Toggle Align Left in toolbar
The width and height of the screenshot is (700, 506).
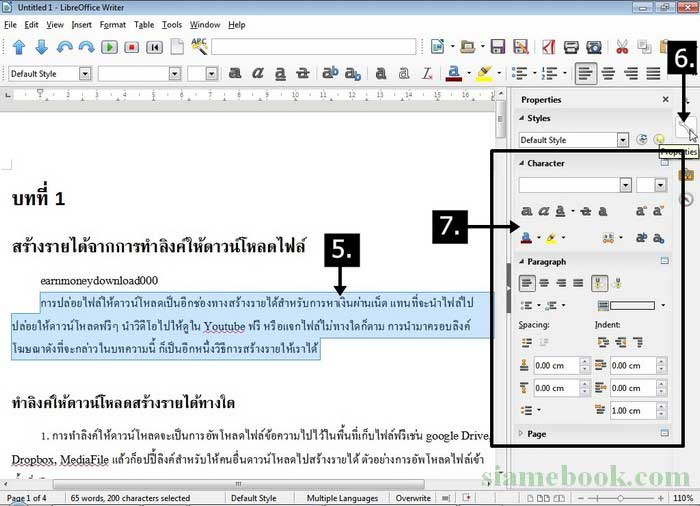click(585, 73)
